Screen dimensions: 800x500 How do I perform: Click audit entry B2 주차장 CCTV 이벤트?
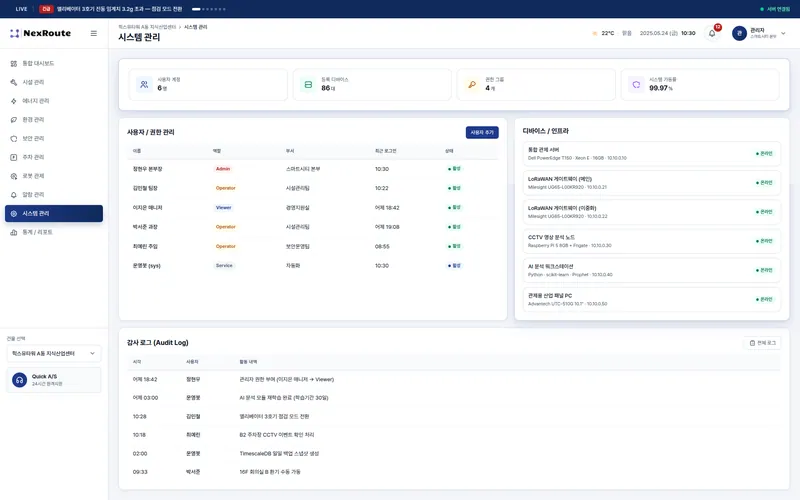pos(454,435)
